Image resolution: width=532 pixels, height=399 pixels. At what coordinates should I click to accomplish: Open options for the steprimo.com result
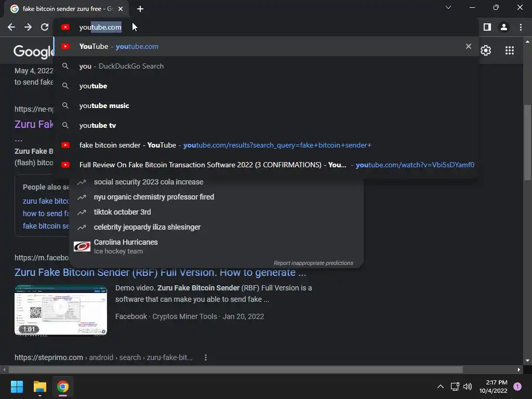click(x=206, y=357)
